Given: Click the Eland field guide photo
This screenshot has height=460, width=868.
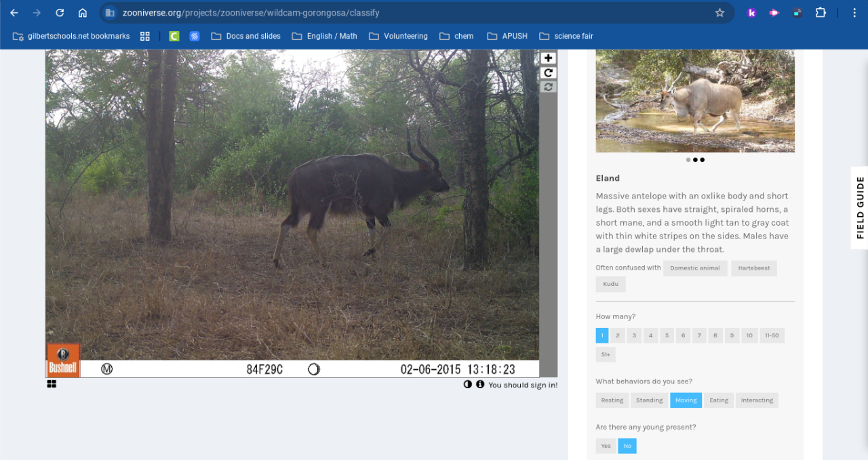Looking at the screenshot, I should point(695,101).
